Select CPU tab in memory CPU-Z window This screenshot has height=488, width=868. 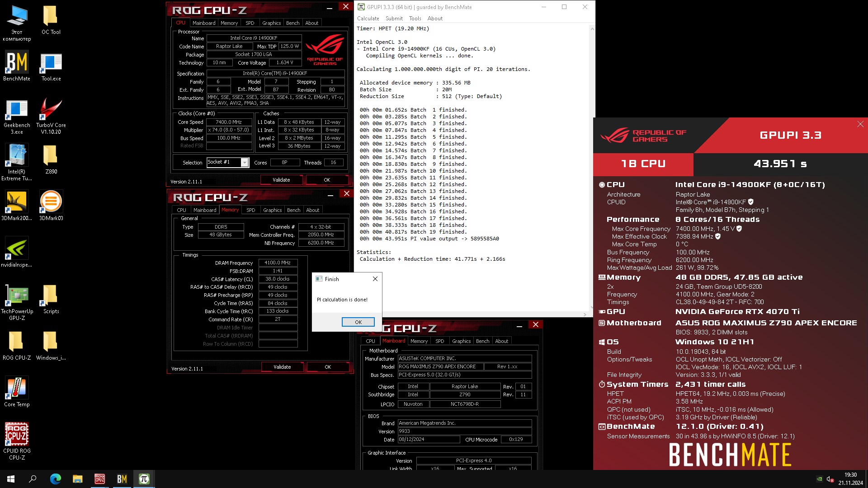(x=181, y=210)
